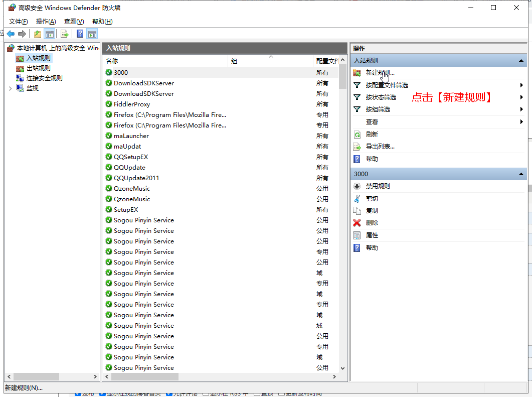Image resolution: width=532 pixels, height=397 pixels.
Task: Click the rule list scroll-up arrow
Action: pyautogui.click(x=342, y=60)
